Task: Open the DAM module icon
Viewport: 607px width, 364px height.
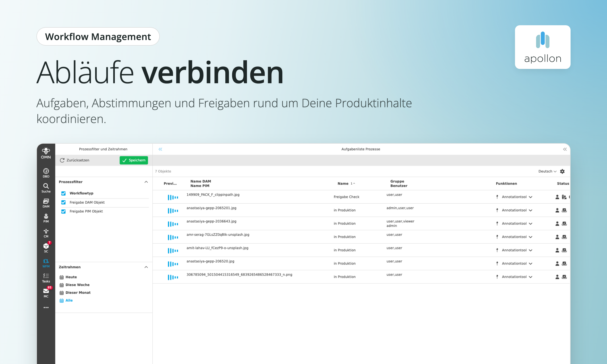Action: point(46,203)
